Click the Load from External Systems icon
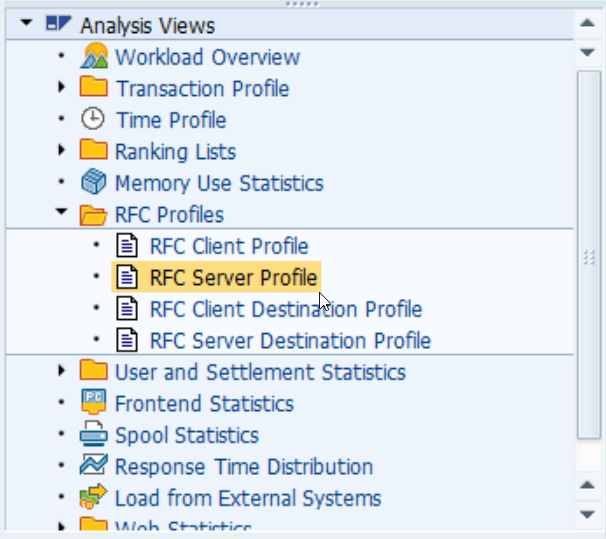The width and height of the screenshot is (606, 539). pos(93,497)
